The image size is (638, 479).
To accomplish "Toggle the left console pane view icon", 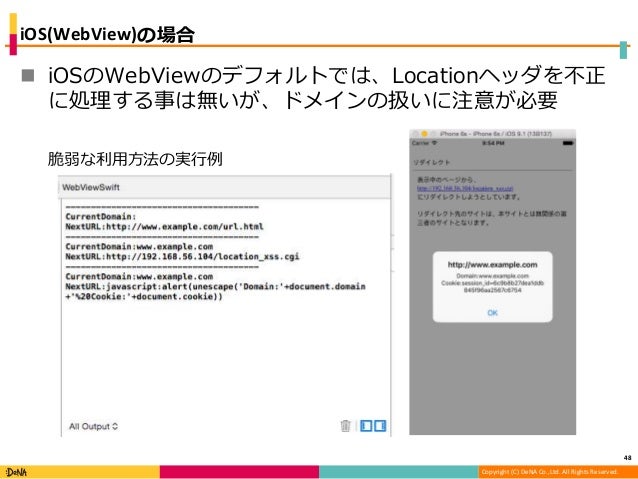I will pos(366,426).
